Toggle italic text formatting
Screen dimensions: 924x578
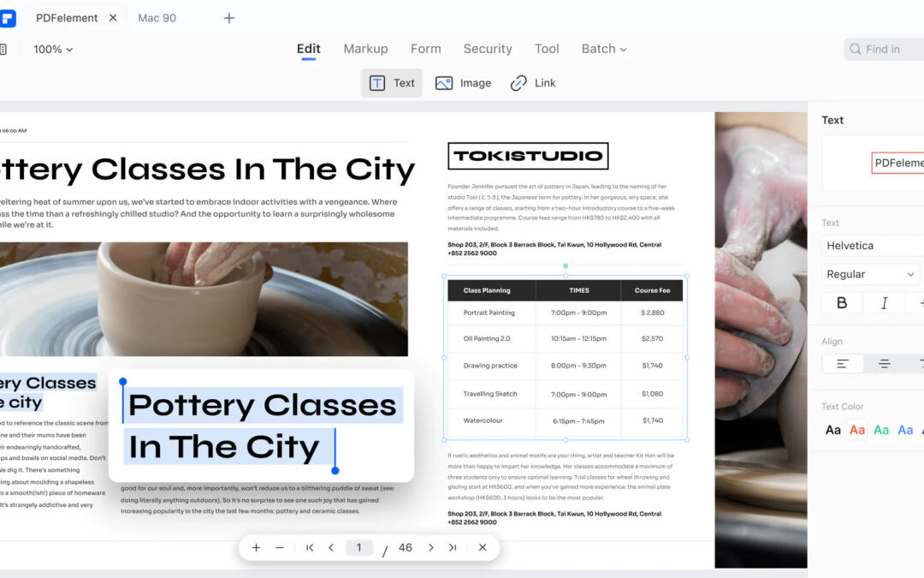(884, 302)
